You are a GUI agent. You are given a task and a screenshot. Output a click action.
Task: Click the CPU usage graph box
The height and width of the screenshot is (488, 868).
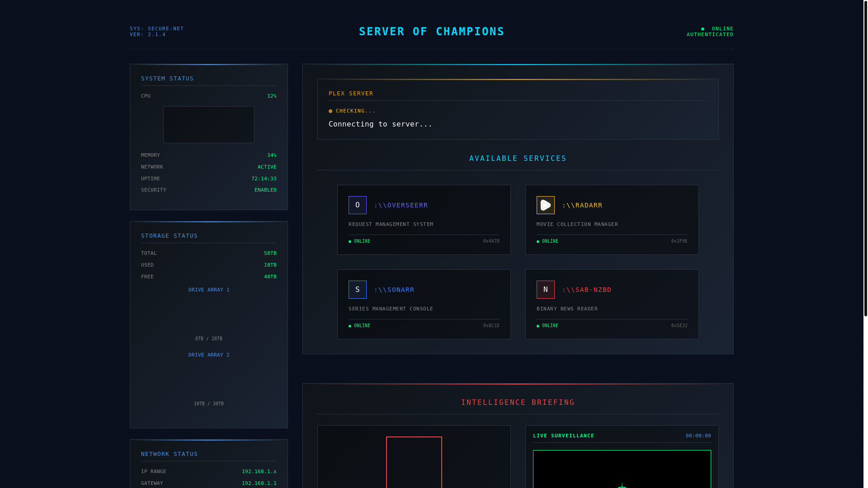point(209,125)
